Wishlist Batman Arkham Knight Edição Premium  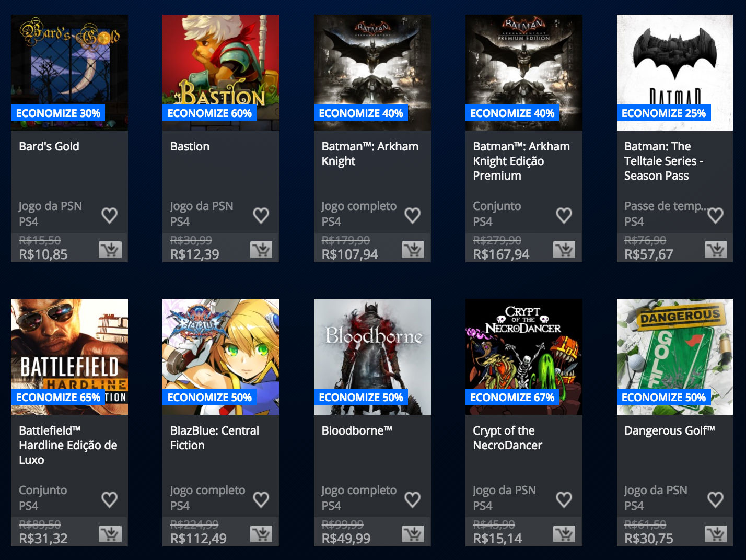(564, 215)
